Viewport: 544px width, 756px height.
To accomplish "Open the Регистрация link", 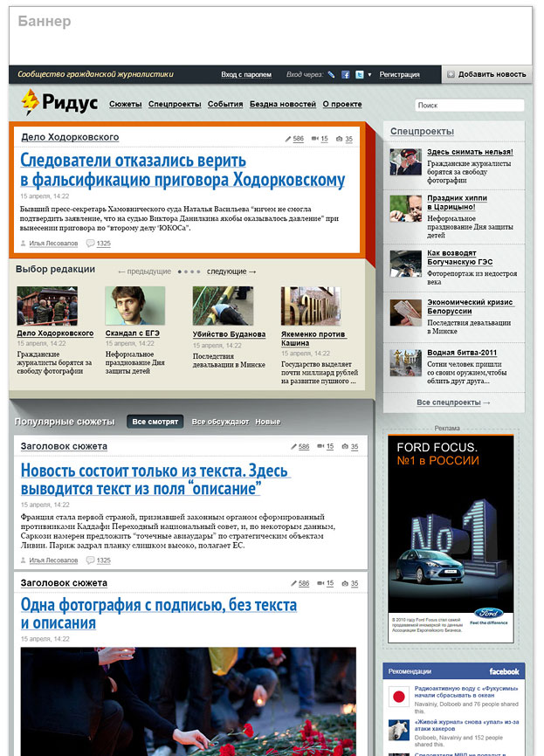I will (x=399, y=75).
